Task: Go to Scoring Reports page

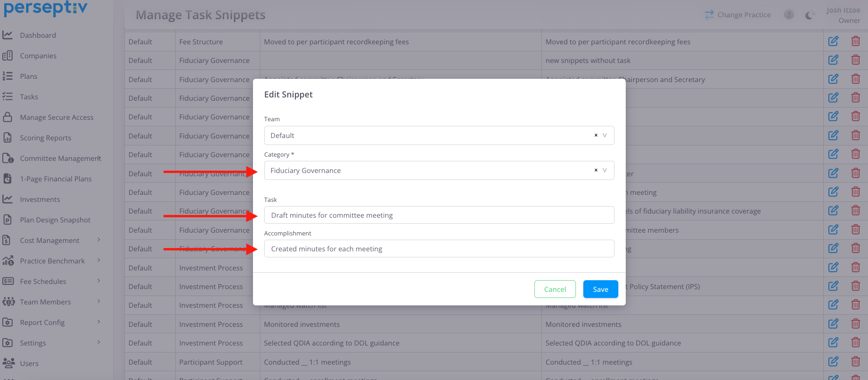Action: [45, 138]
